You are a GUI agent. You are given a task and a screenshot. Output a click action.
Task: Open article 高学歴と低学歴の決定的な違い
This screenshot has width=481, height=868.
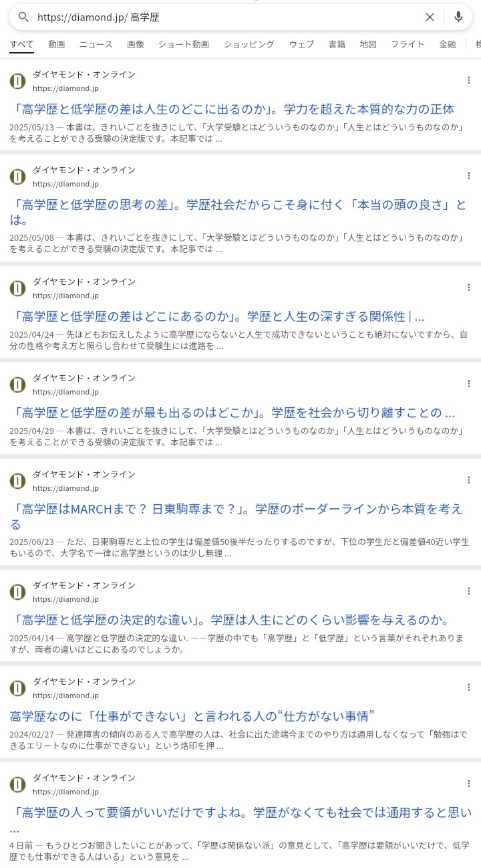point(229,620)
